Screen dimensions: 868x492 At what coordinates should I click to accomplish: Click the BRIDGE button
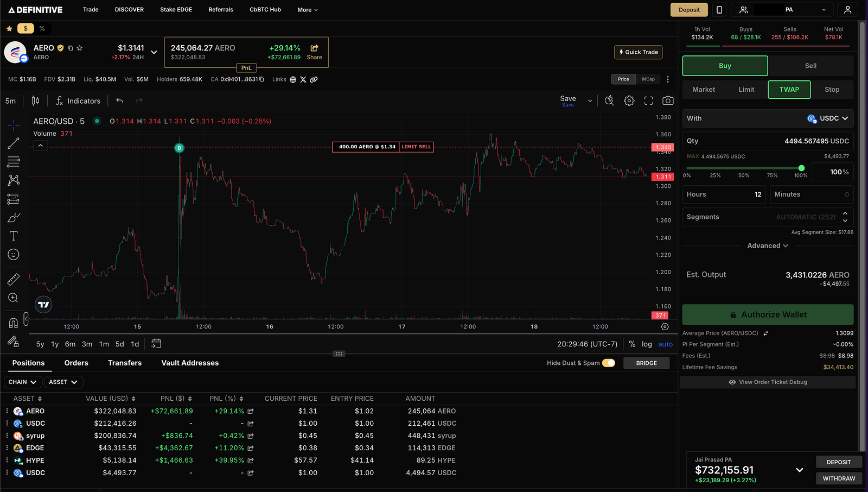point(646,363)
